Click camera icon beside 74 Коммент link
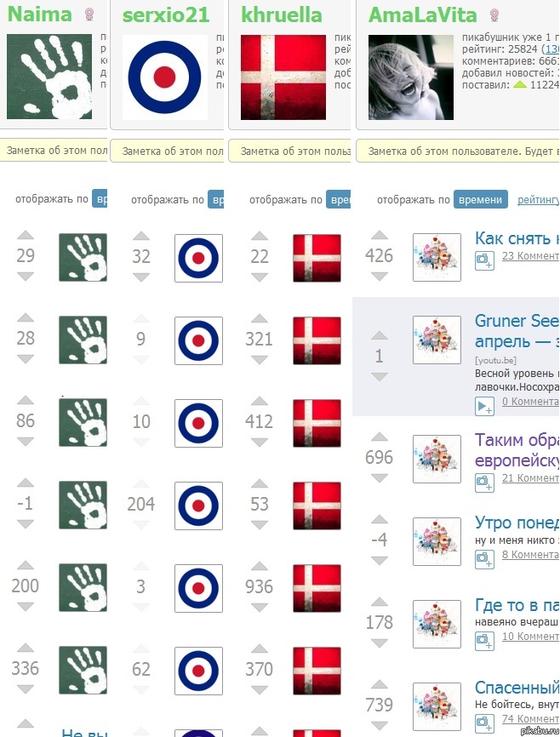Viewport: 560px width, 737px height. point(484,723)
